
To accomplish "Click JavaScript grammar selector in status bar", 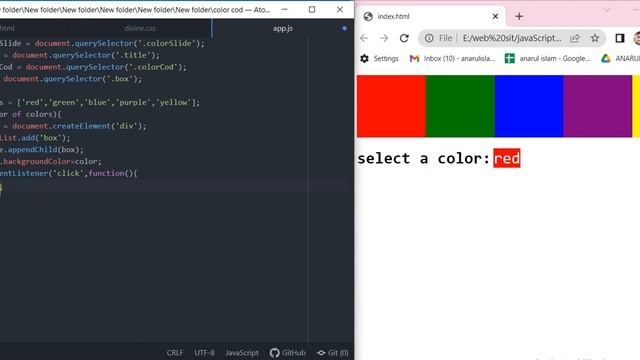I will (x=242, y=353).
